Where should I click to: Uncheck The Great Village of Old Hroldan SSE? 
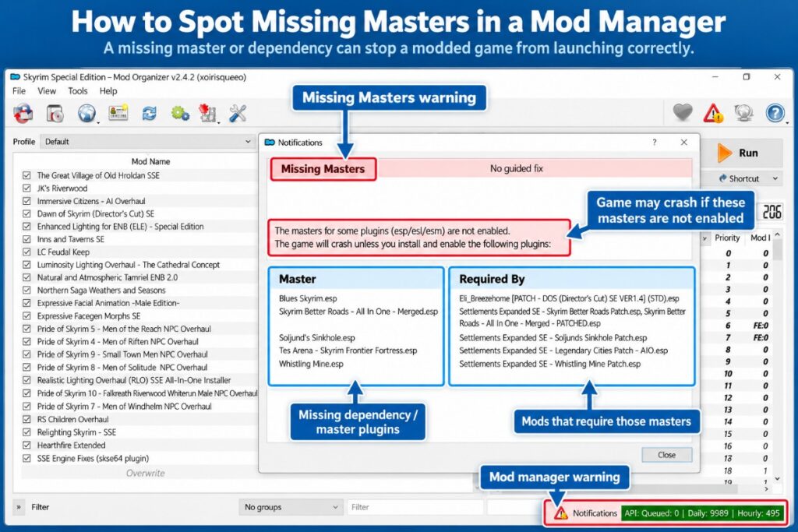click(26, 175)
